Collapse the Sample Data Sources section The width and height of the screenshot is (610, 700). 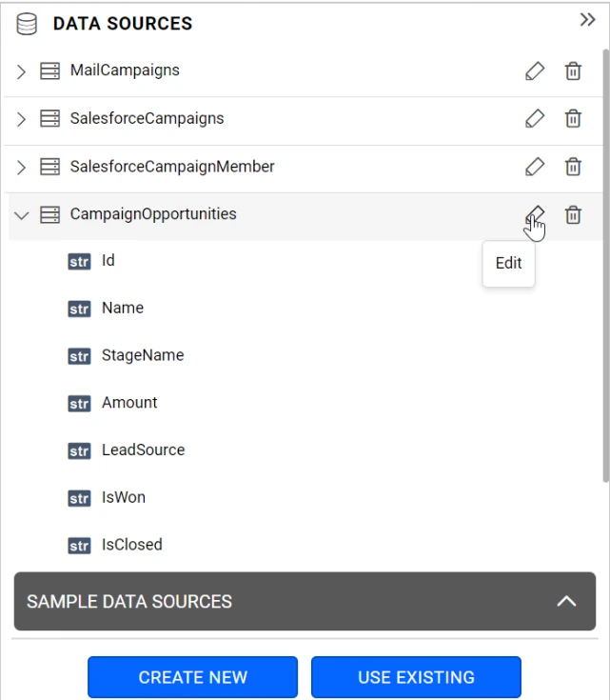click(566, 601)
